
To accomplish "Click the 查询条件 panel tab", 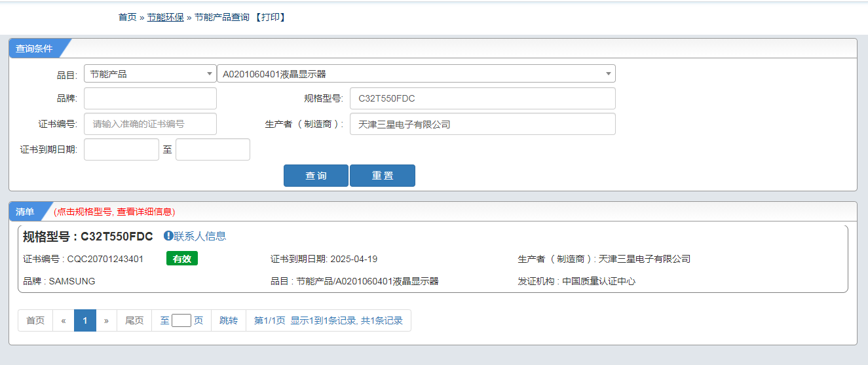I will coord(34,48).
